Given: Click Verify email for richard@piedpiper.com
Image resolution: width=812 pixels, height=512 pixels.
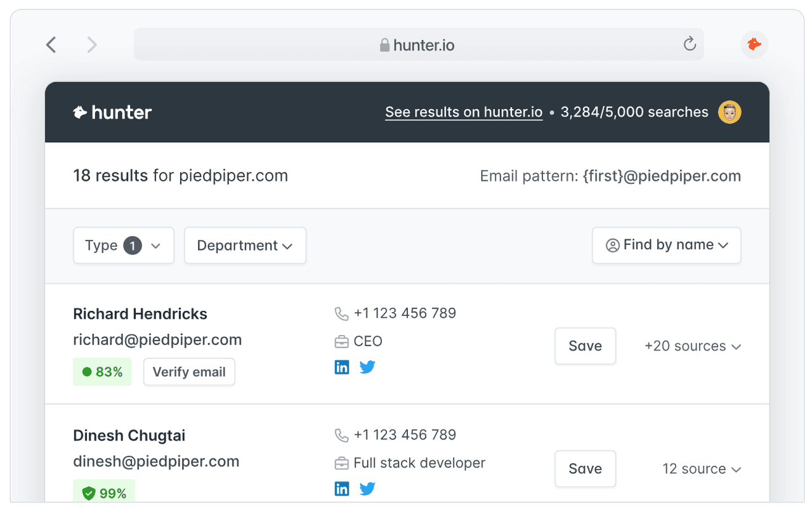Looking at the screenshot, I should click(189, 372).
